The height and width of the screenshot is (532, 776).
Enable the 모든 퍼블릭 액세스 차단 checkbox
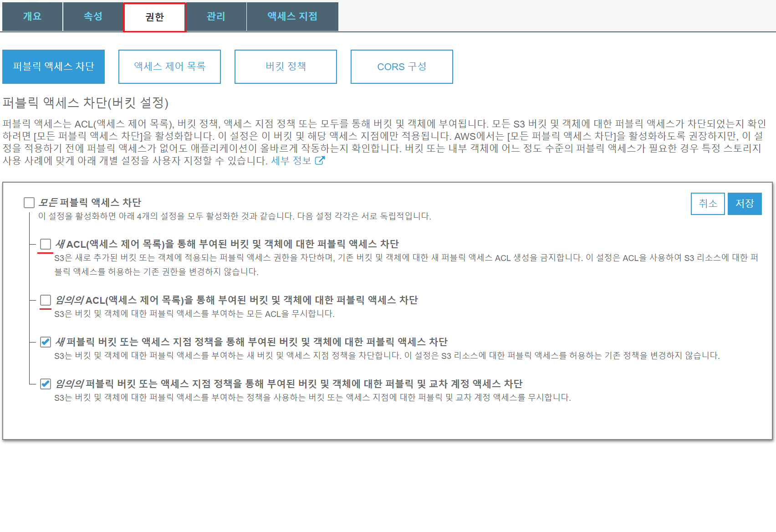coord(29,202)
